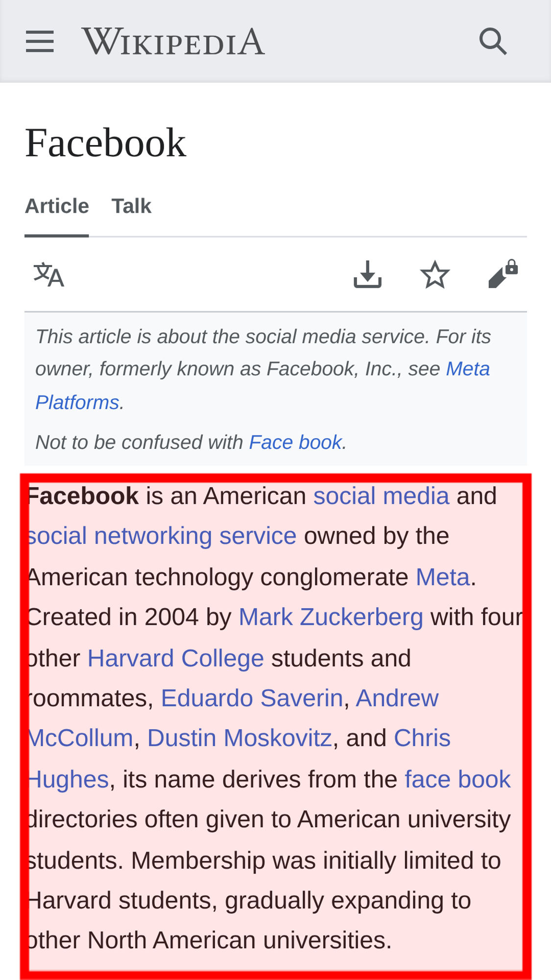Screen dimensions: 551x980
Task: Click the Wikipedia logo
Action: coord(173,42)
